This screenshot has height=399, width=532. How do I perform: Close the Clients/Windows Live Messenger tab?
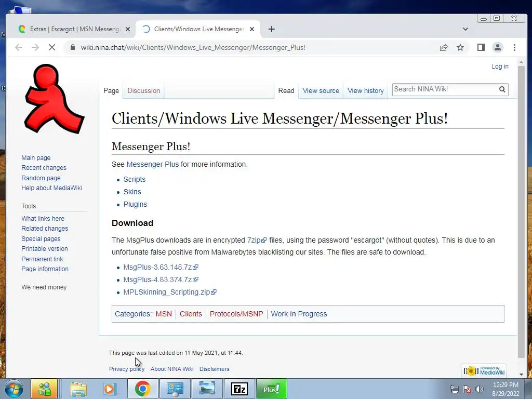(x=252, y=29)
